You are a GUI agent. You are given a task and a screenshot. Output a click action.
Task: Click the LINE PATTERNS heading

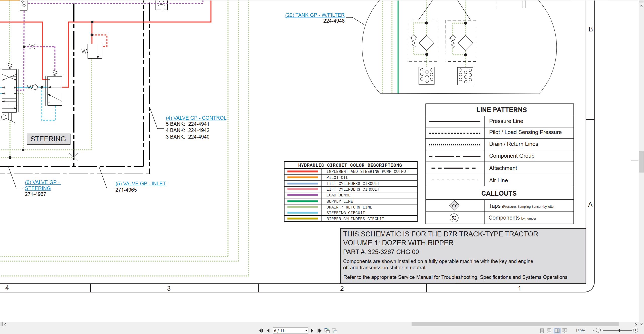[501, 110]
